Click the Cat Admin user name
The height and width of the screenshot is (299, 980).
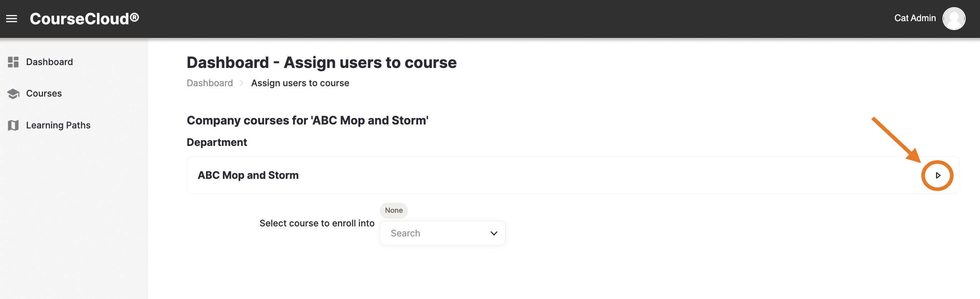pos(915,18)
